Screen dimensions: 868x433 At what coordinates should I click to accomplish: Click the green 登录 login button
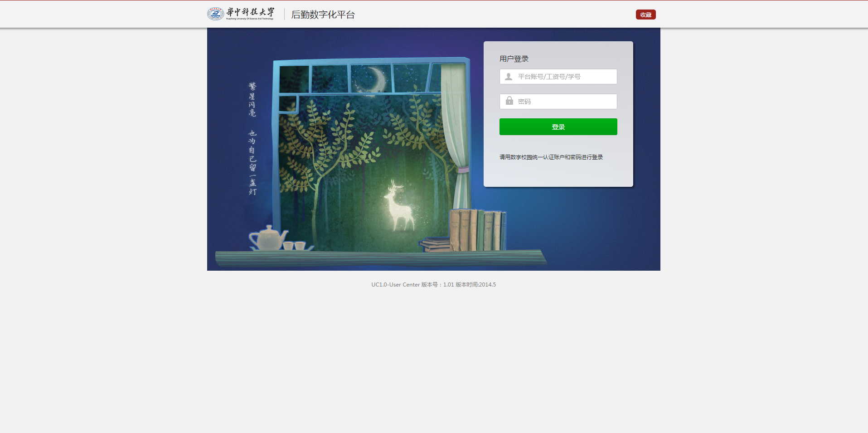(558, 127)
